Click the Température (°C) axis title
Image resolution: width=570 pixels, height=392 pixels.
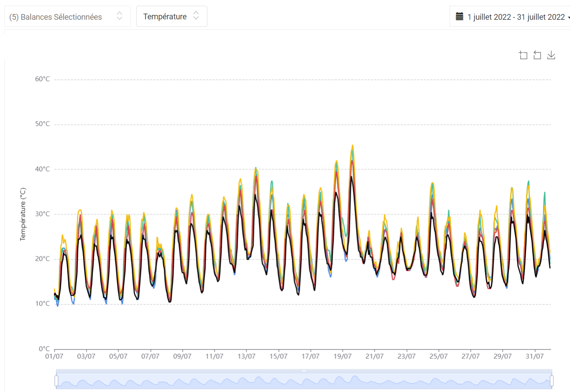23,214
